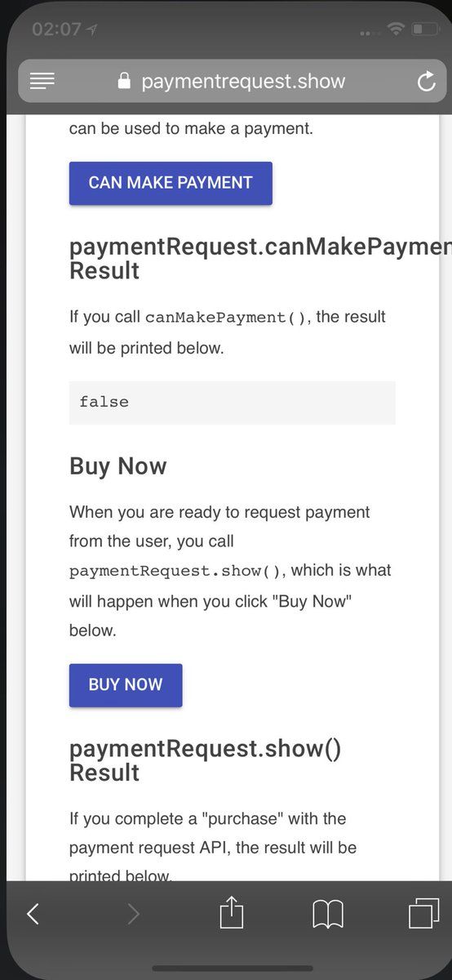The width and height of the screenshot is (452, 980).
Task: Tap the padlock icon in the address bar
Action: [x=124, y=81]
